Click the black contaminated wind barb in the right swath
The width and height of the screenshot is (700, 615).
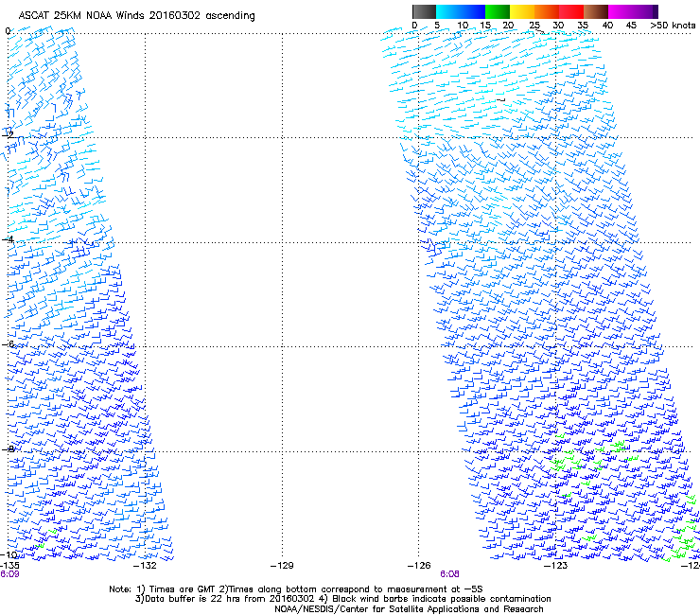coord(501,100)
